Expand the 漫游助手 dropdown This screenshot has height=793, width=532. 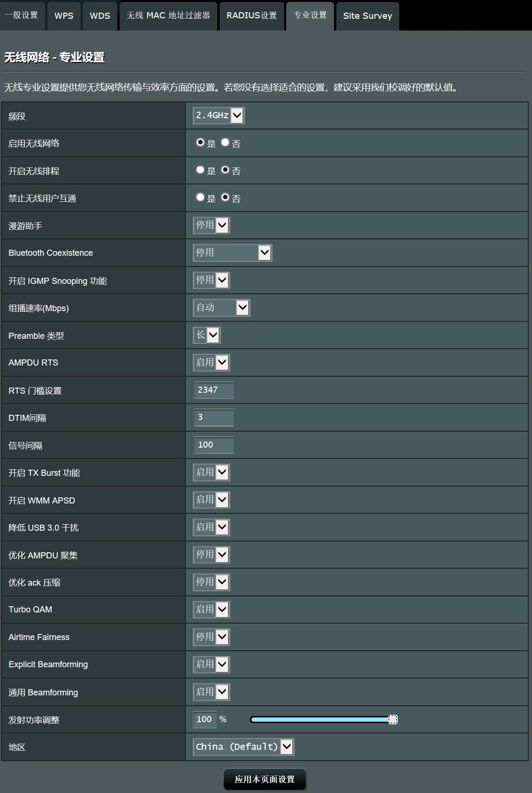tap(212, 225)
